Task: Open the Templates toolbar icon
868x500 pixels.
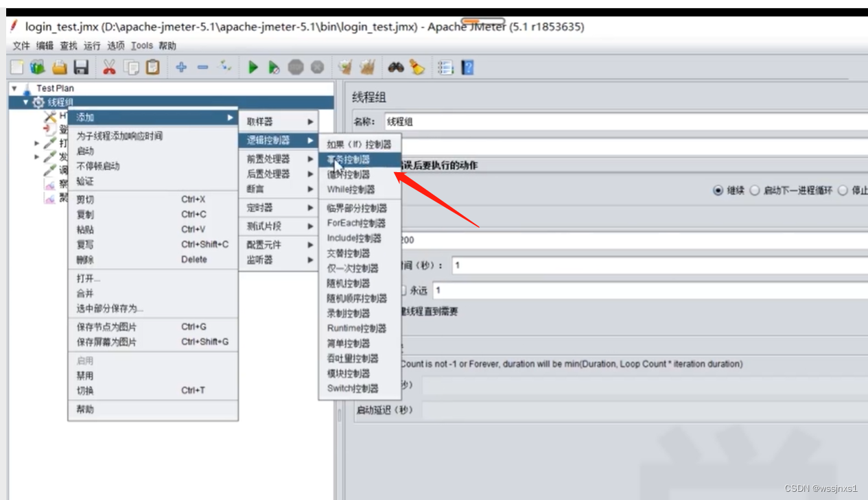Action: coord(38,67)
